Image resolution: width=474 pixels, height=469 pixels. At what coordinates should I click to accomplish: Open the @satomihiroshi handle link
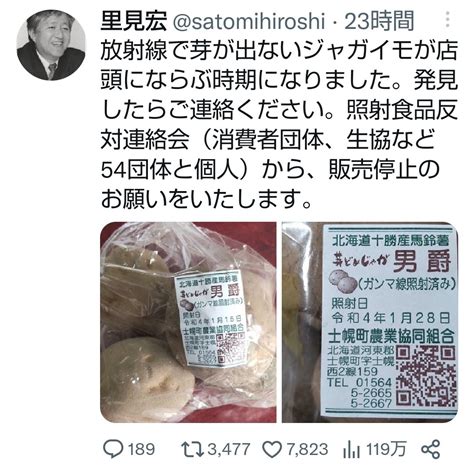[249, 21]
